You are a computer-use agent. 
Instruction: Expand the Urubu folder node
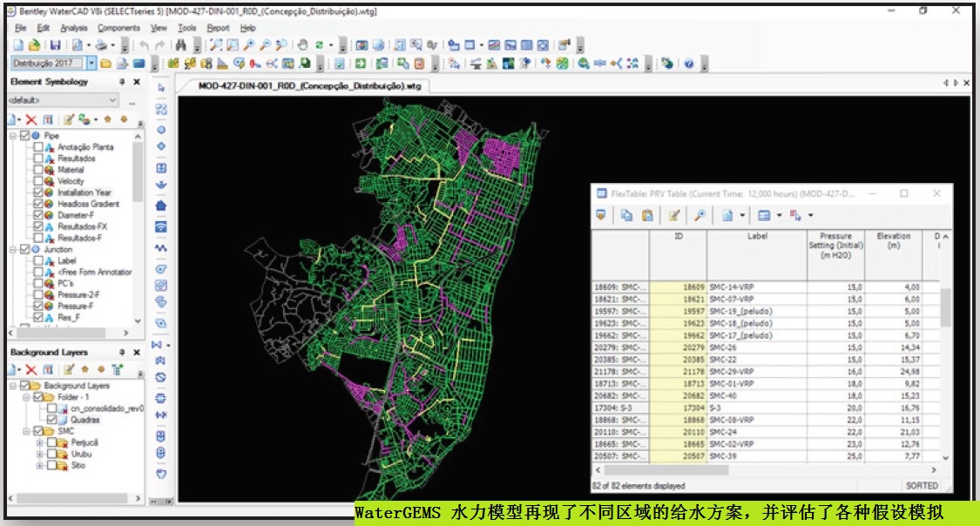click(40, 455)
